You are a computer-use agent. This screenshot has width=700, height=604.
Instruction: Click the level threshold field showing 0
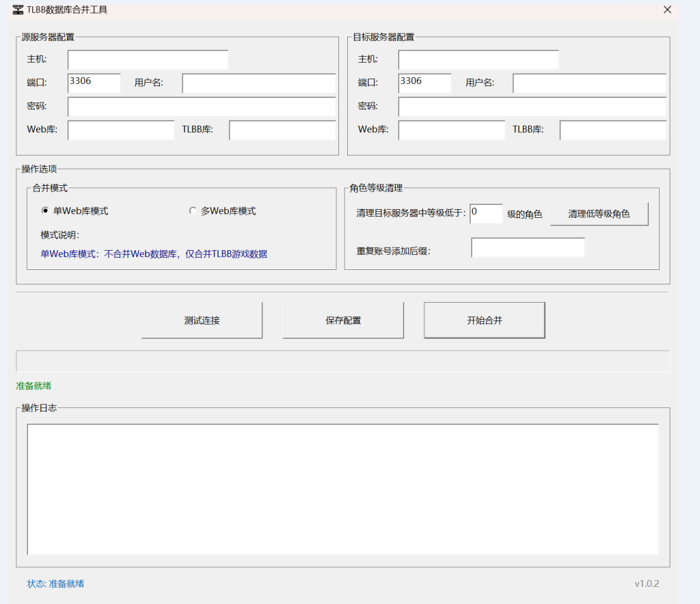[x=485, y=214]
